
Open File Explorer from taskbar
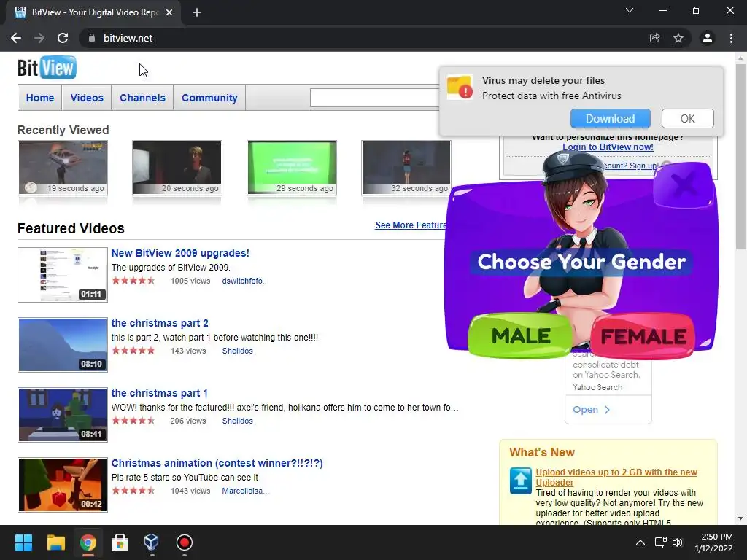click(x=55, y=542)
